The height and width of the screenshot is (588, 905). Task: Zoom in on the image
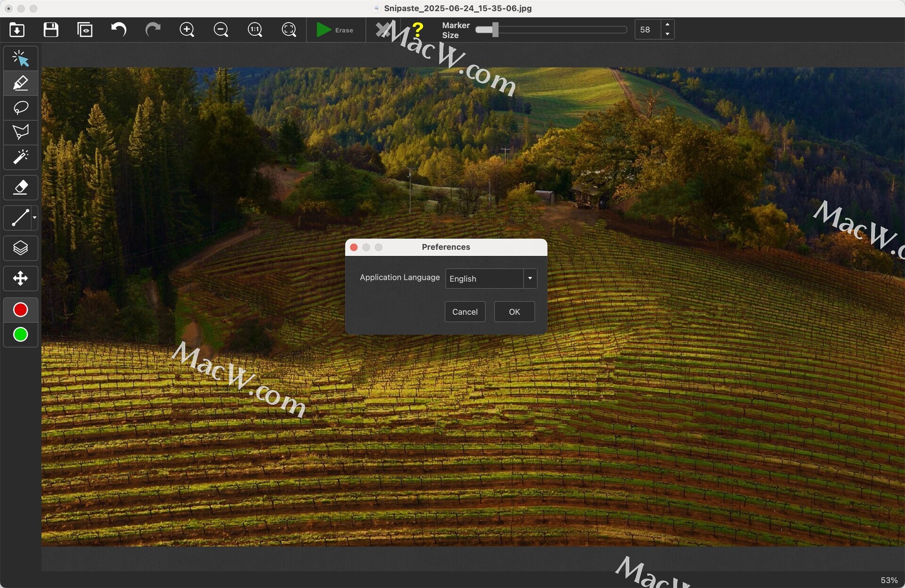pos(187,30)
